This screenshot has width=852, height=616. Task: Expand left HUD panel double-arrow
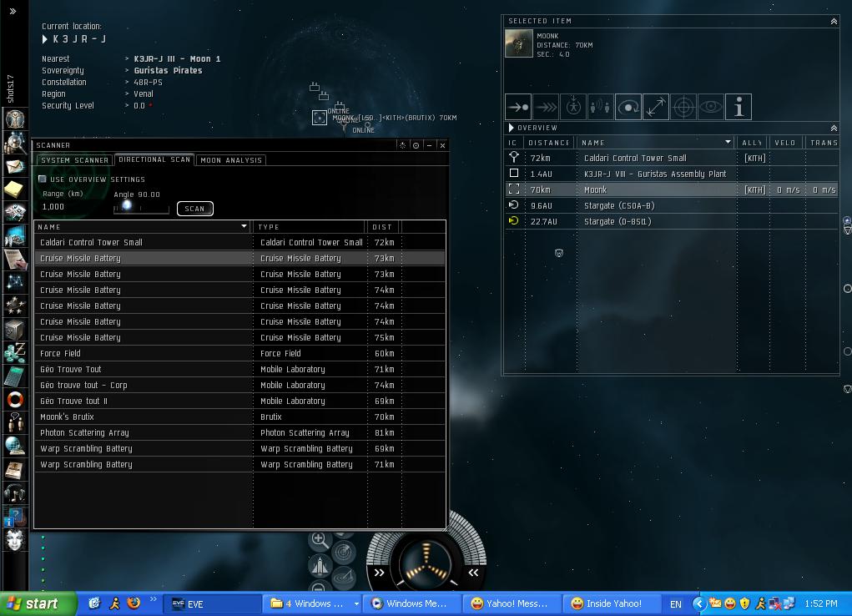click(x=380, y=573)
